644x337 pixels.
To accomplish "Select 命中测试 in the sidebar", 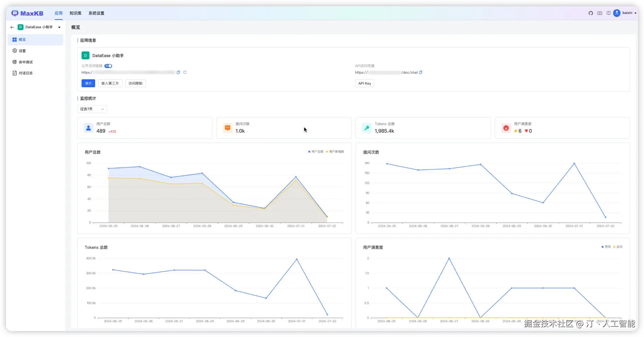I will click(35, 62).
